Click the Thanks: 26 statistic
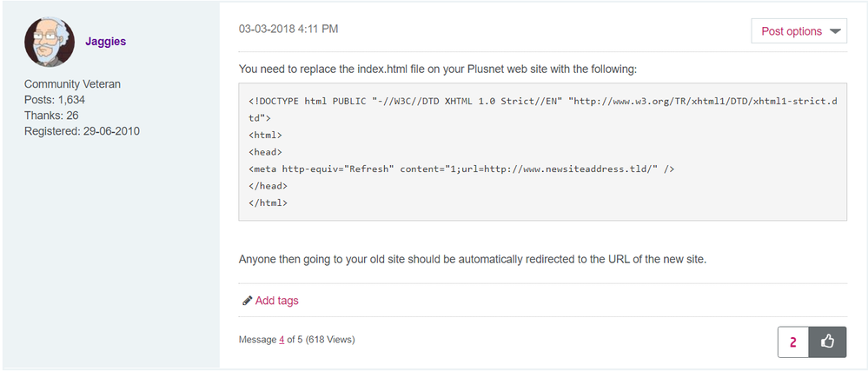 51,116
